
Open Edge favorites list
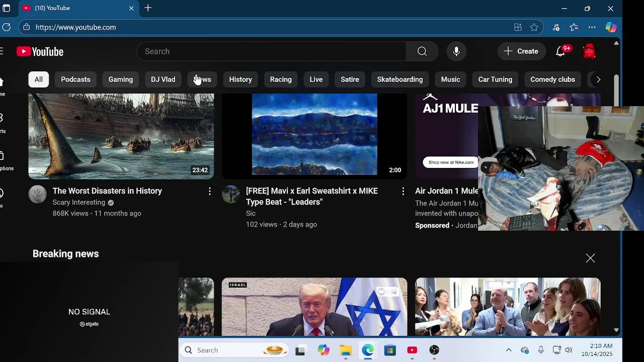click(x=574, y=27)
